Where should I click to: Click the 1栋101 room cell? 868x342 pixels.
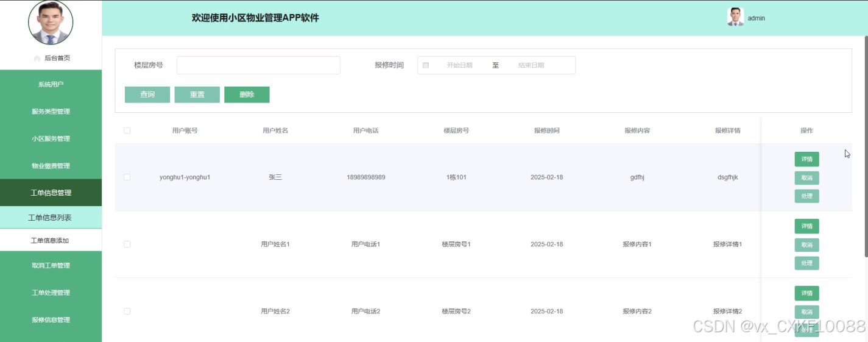pyautogui.click(x=456, y=177)
